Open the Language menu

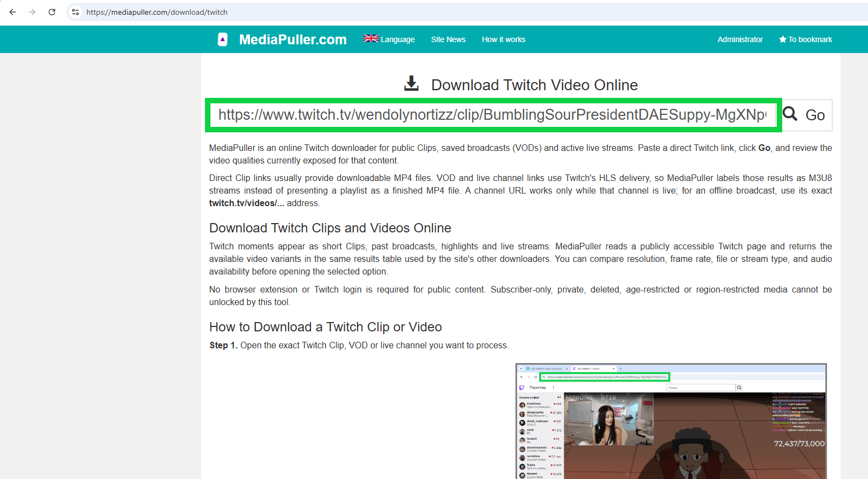(x=397, y=39)
